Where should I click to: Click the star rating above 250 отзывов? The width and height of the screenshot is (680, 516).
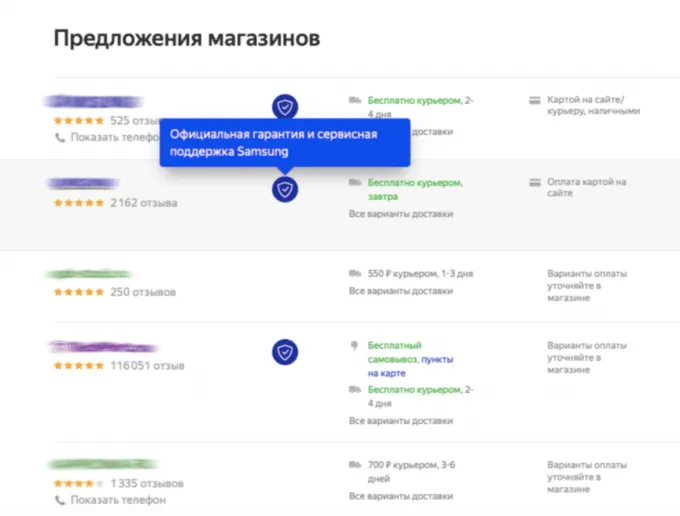pyautogui.click(x=78, y=292)
